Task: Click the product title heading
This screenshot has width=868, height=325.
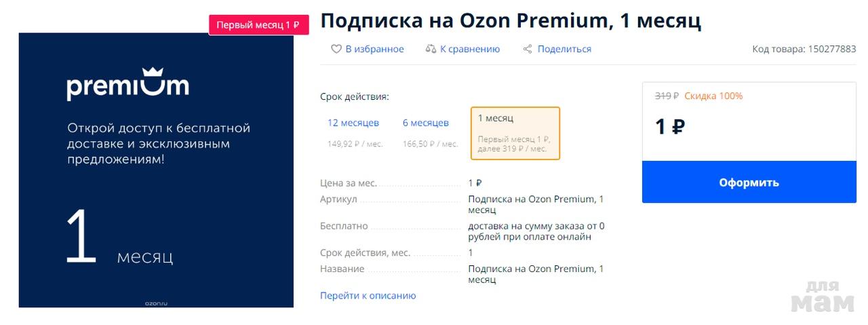Action: [511, 21]
